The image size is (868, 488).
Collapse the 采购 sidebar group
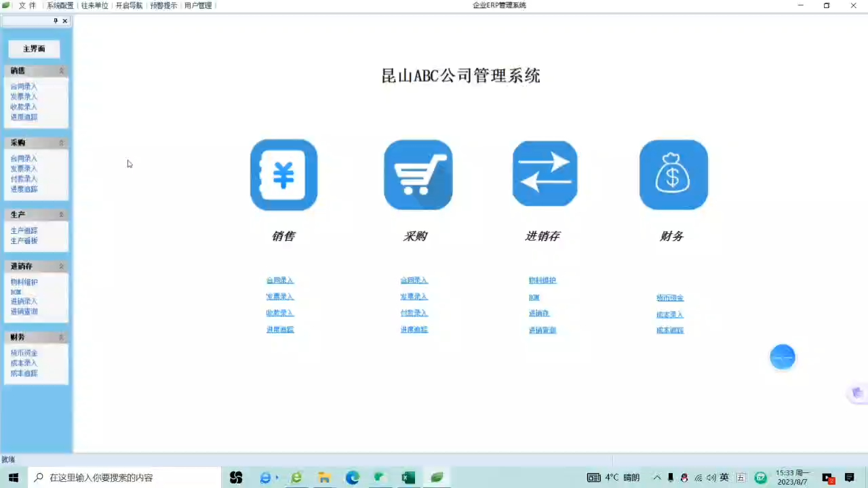(61, 142)
